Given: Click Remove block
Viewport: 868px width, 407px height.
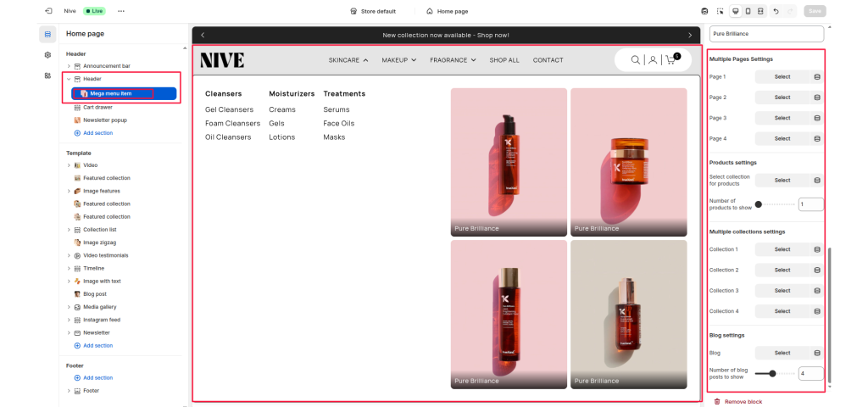Looking at the screenshot, I should 742,401.
